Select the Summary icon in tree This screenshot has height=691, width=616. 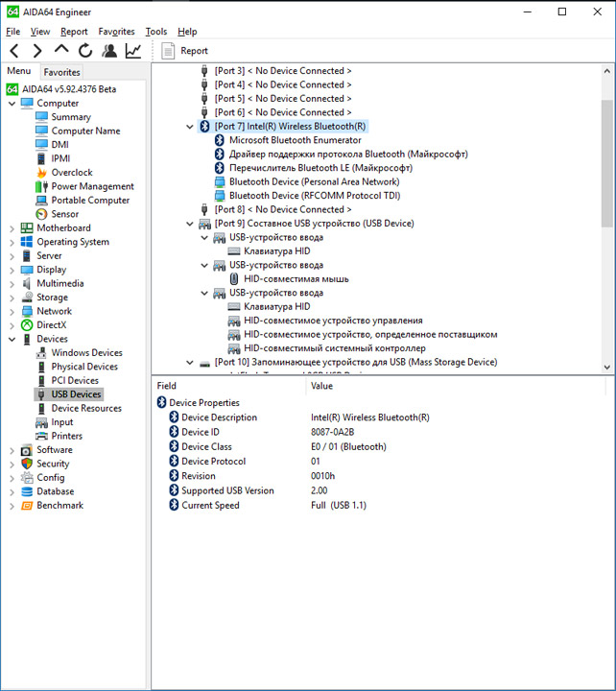click(41, 117)
